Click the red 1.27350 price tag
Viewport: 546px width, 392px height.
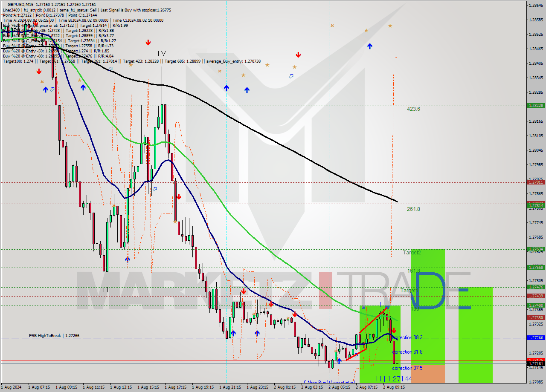tap(535, 317)
